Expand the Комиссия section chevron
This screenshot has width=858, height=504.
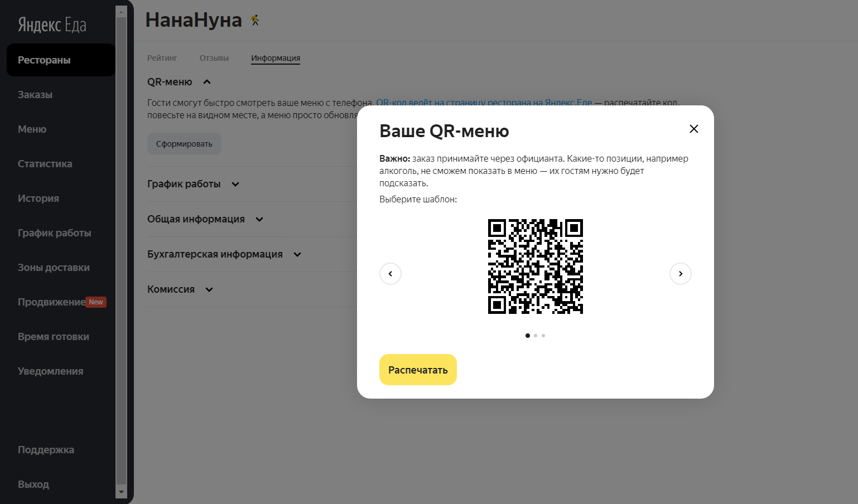click(x=209, y=290)
